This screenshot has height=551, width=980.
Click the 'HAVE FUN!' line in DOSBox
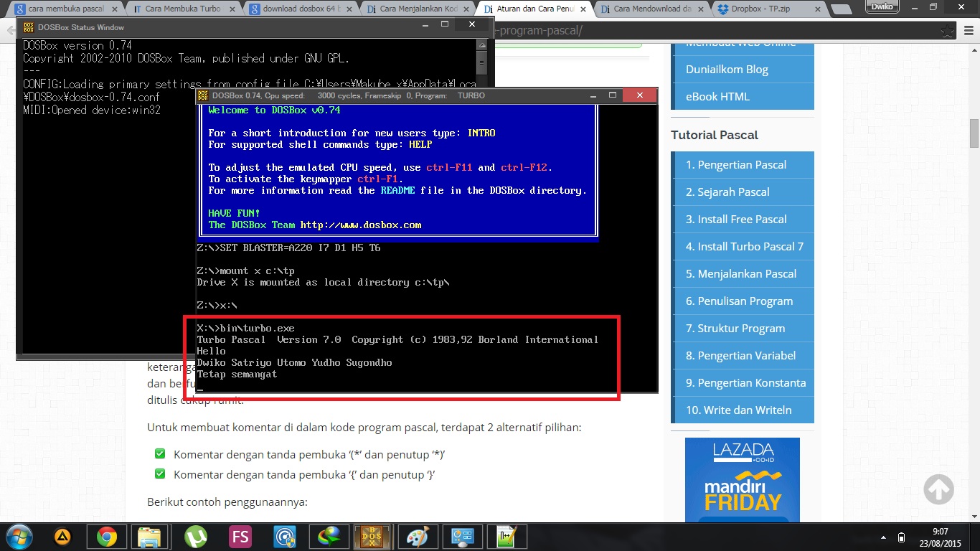coord(235,214)
